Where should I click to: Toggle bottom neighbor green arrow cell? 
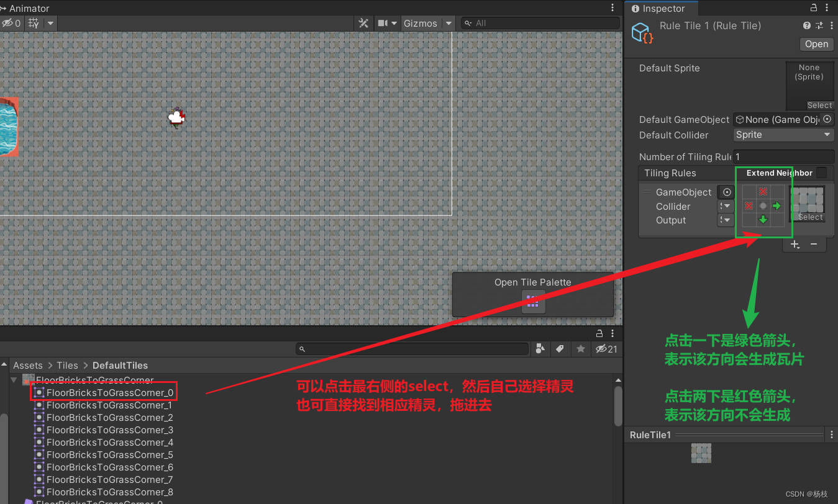click(763, 219)
